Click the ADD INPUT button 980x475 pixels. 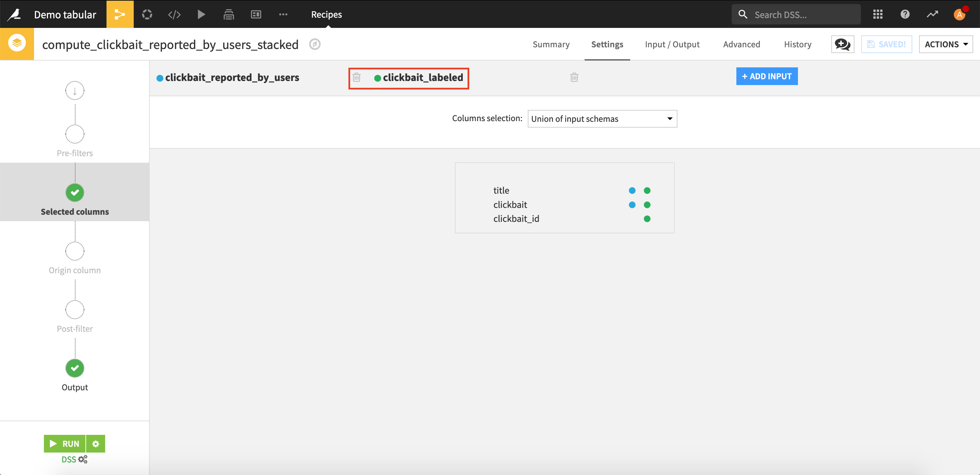coord(767,76)
